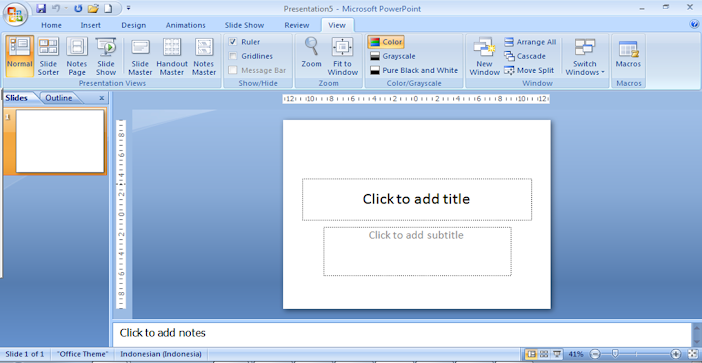Image resolution: width=702 pixels, height=363 pixels.
Task: Open the Office Button menu
Action: click(x=15, y=14)
